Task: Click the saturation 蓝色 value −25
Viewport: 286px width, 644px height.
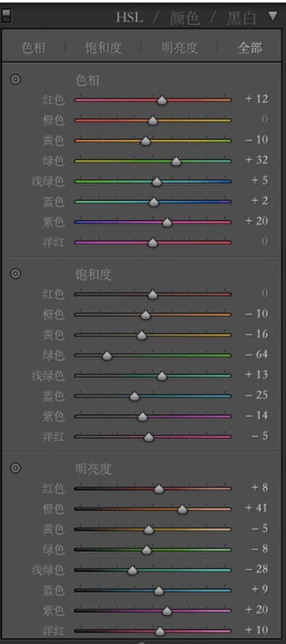Action: click(x=257, y=395)
